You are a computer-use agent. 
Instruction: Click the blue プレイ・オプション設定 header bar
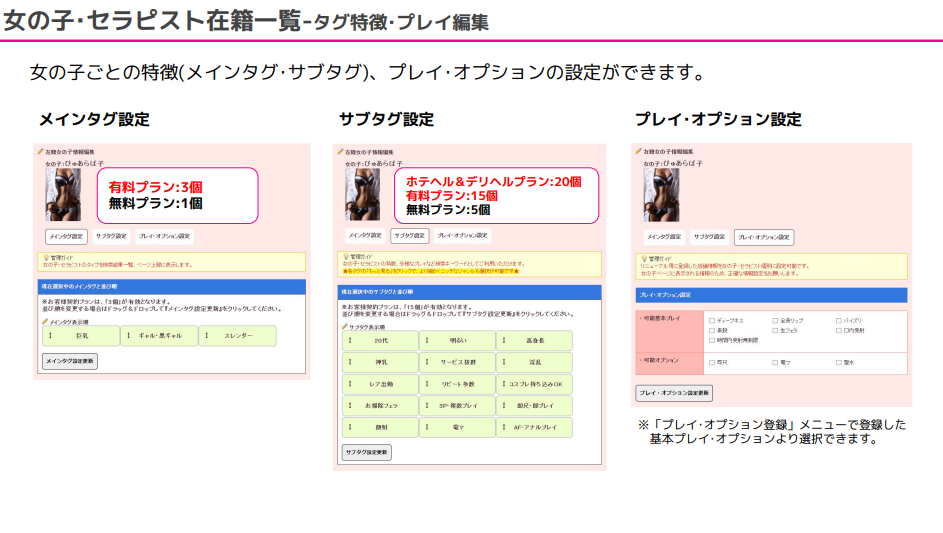pos(772,295)
